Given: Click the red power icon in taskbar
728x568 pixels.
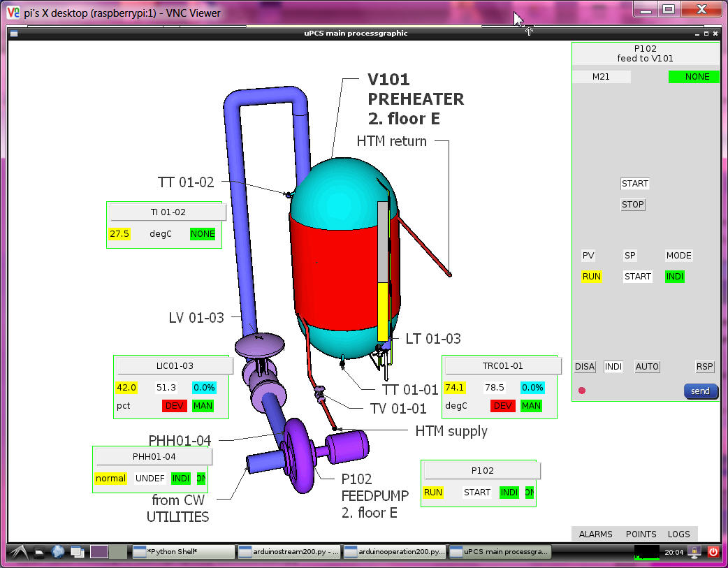Looking at the screenshot, I should [x=713, y=552].
